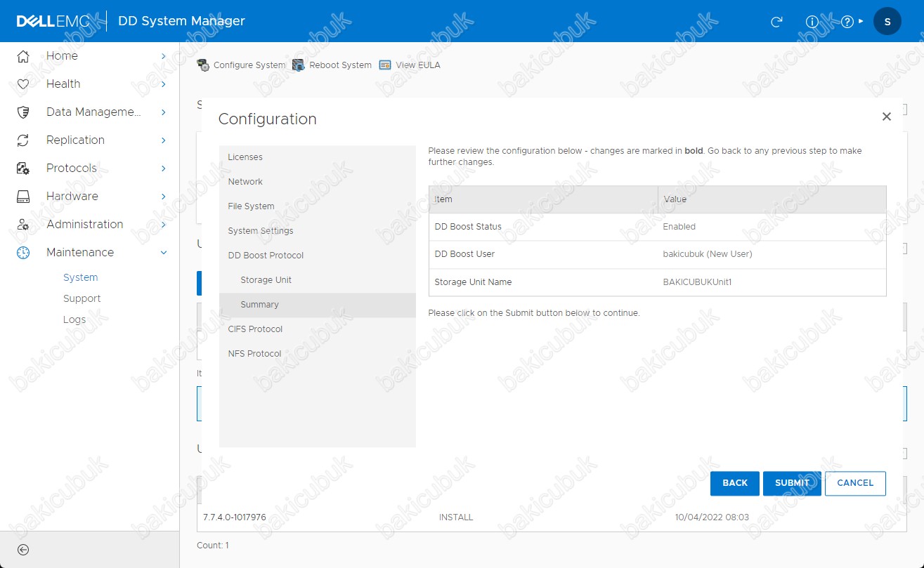Click the Enabled value cell
Image resolution: width=924 pixels, height=568 pixels.
[772, 227]
